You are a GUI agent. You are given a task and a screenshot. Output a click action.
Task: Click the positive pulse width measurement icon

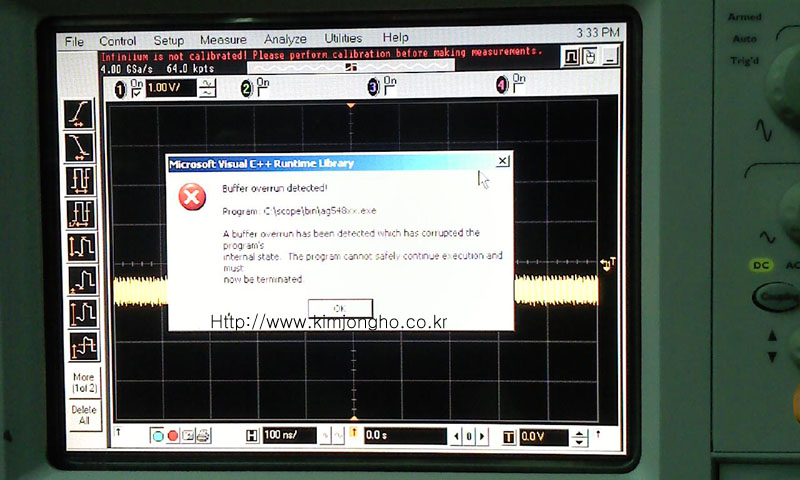81,246
